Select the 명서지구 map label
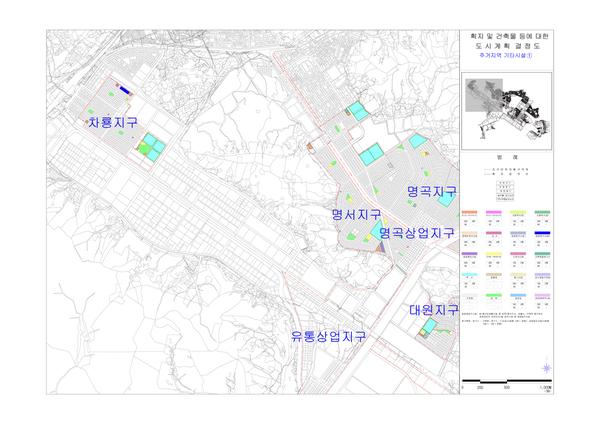 [x=356, y=215]
